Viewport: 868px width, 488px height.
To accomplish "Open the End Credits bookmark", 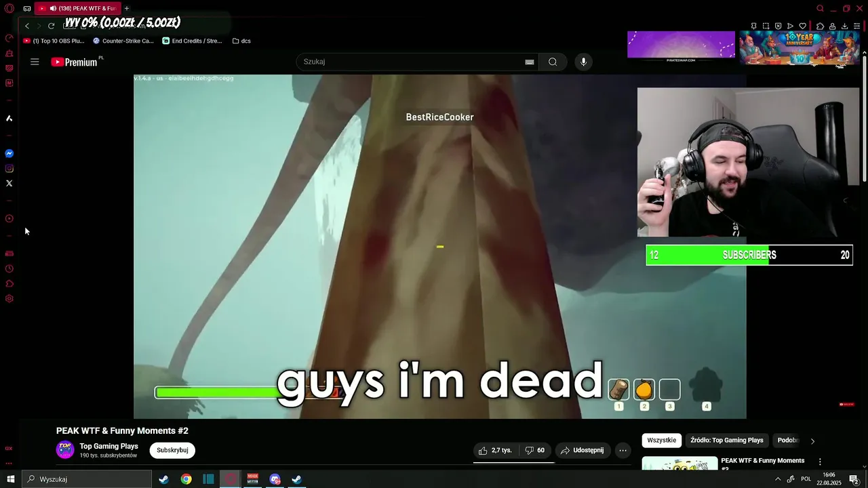I will pyautogui.click(x=193, y=41).
